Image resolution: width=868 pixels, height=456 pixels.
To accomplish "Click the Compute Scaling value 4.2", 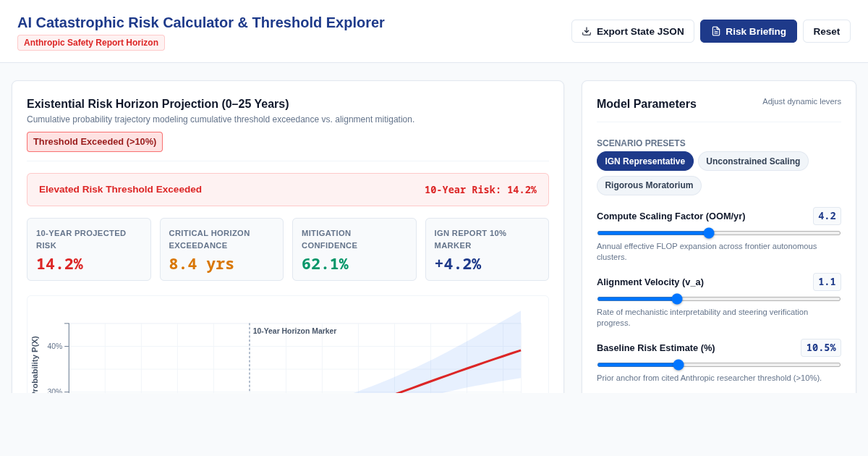I will (827, 216).
